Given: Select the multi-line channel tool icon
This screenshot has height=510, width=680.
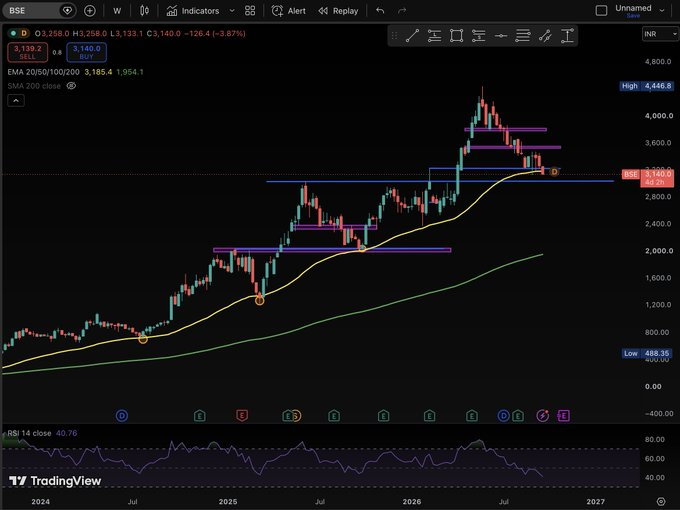Looking at the screenshot, I should (523, 36).
